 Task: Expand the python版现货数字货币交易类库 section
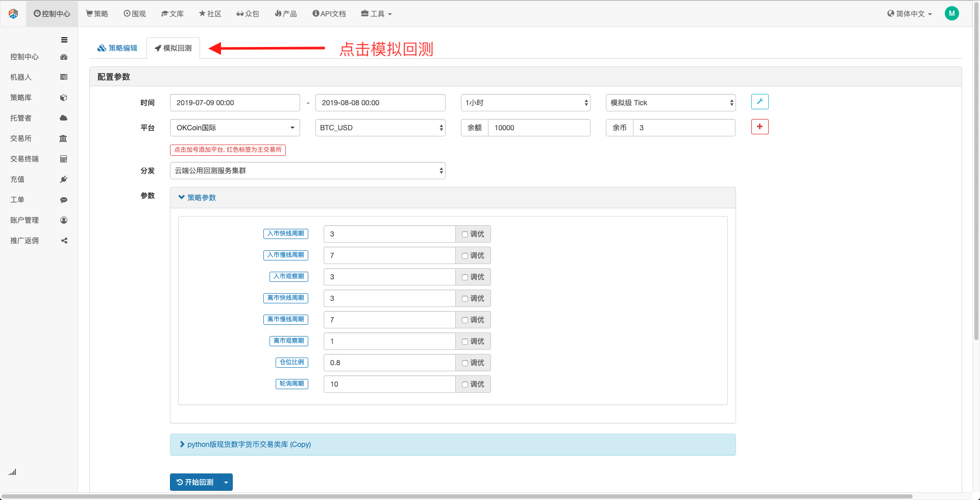249,444
